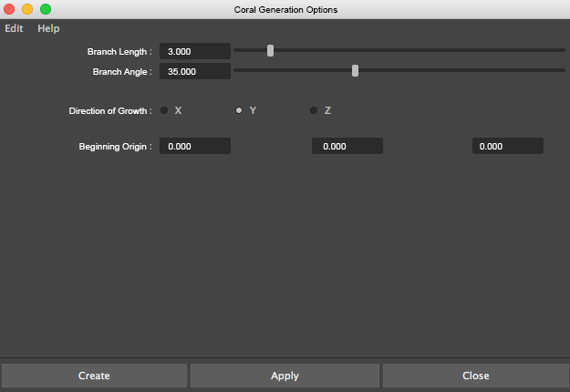This screenshot has width=570, height=392.
Task: Click the Branch Length value field
Action: [x=195, y=51]
